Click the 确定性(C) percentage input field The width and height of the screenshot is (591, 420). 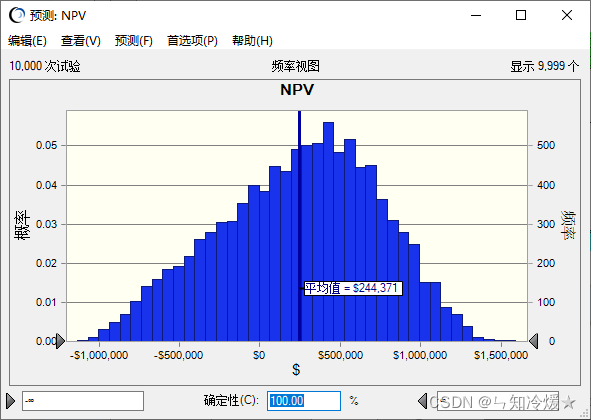click(304, 401)
